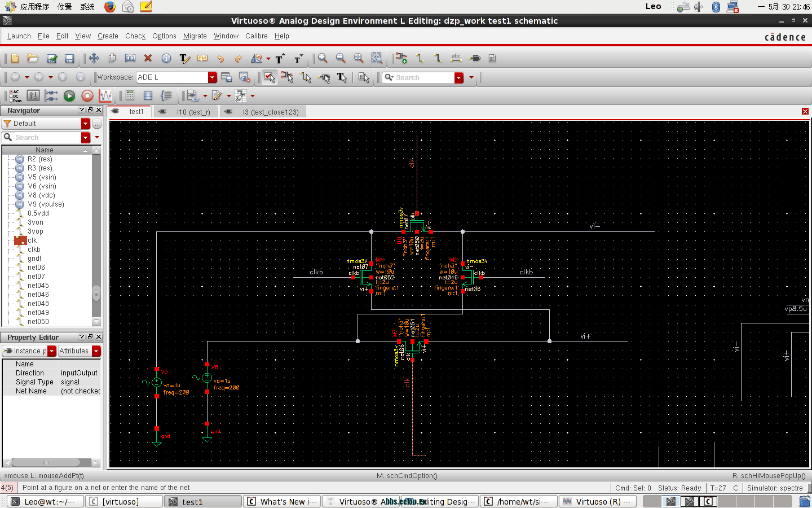Select the abc Wire Name icon
812x508 pixels.
tap(456, 58)
